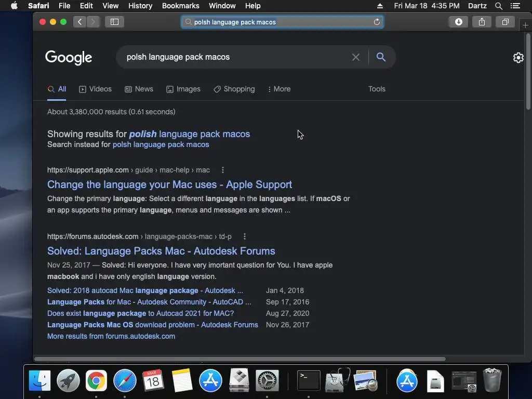Open Solved: 2018 autocad Mac language package
Screen dimensions: 532x399
(145, 290)
